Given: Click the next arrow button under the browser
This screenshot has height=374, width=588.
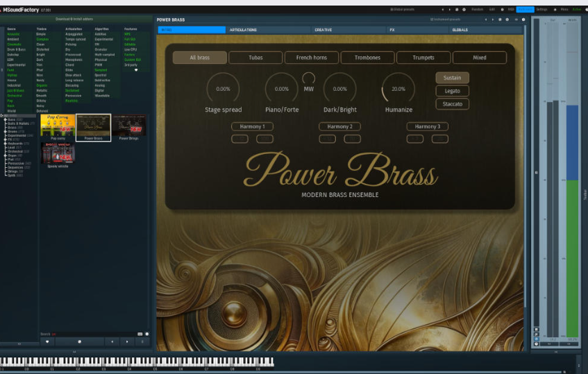Looking at the screenshot, I should pos(127,341).
